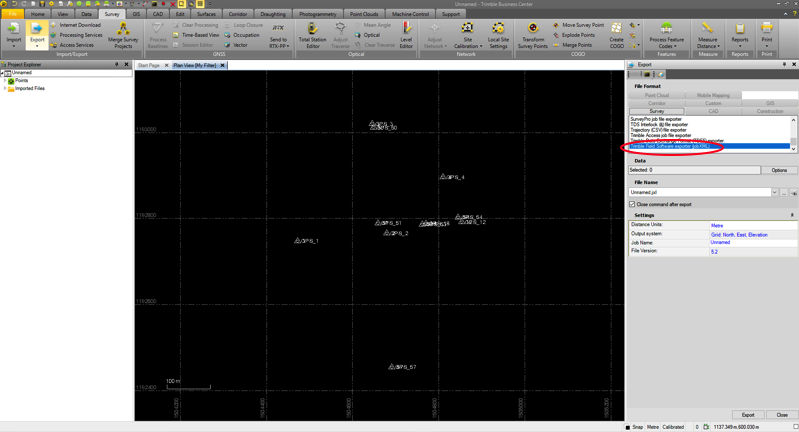Viewport: 799px width, 432px height.
Task: Select the Survey file format tab in the Export panel
Action: pos(656,111)
